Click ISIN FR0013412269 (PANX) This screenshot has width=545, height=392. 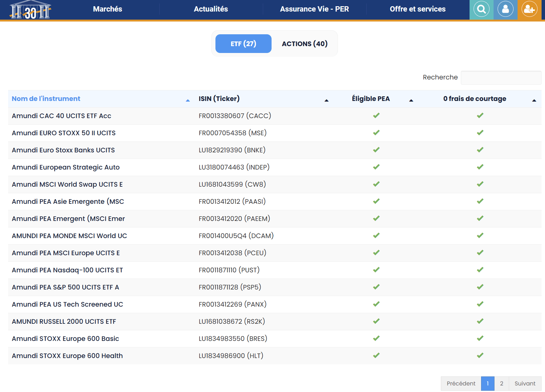click(x=233, y=304)
